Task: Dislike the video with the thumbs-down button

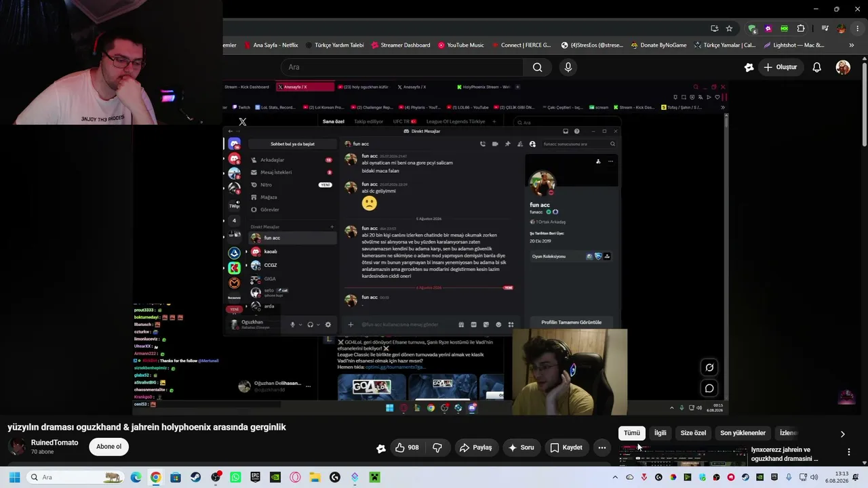Action: click(x=437, y=447)
